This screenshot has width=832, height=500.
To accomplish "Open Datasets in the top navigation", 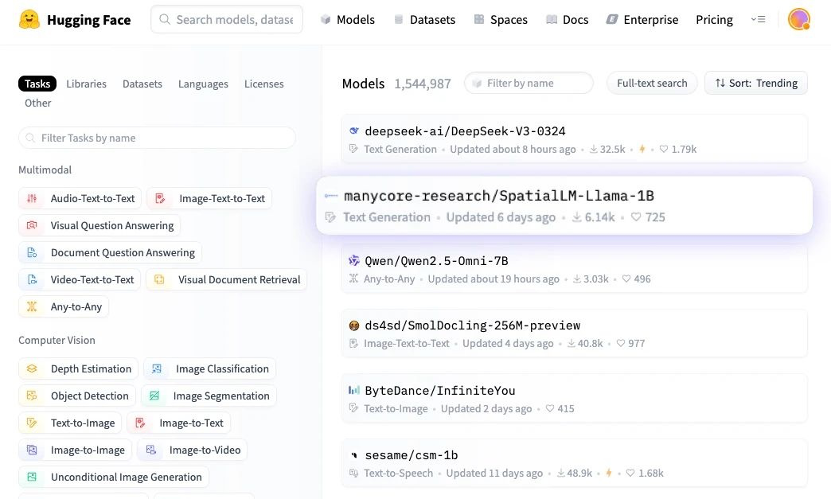I will (x=424, y=20).
